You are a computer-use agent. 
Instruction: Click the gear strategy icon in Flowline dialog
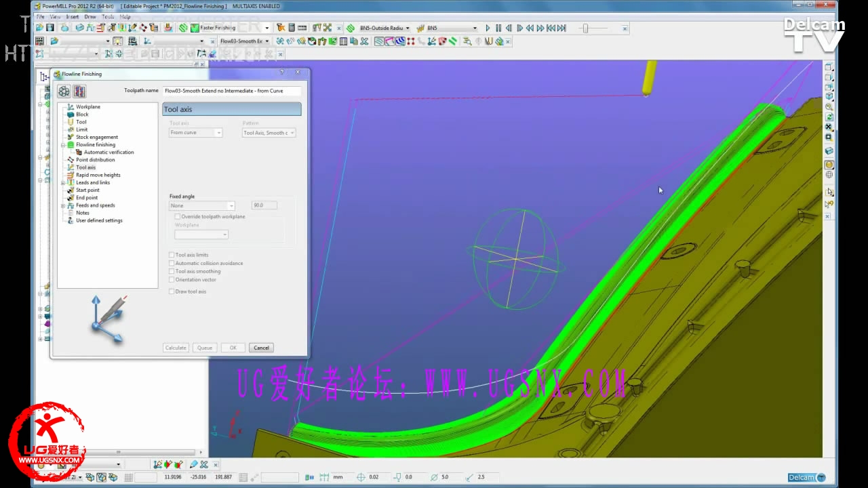click(x=64, y=91)
